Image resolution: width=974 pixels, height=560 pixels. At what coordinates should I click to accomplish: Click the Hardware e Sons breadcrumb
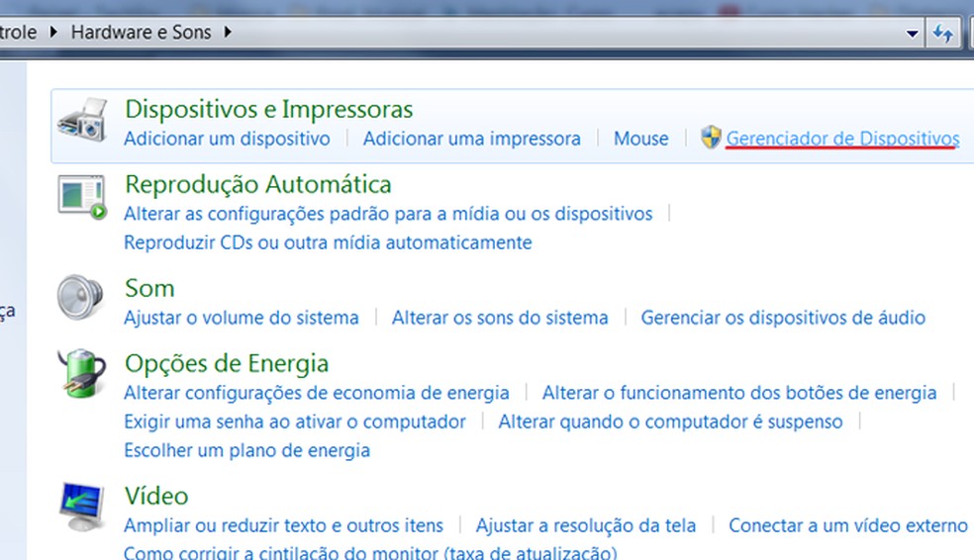[141, 33]
